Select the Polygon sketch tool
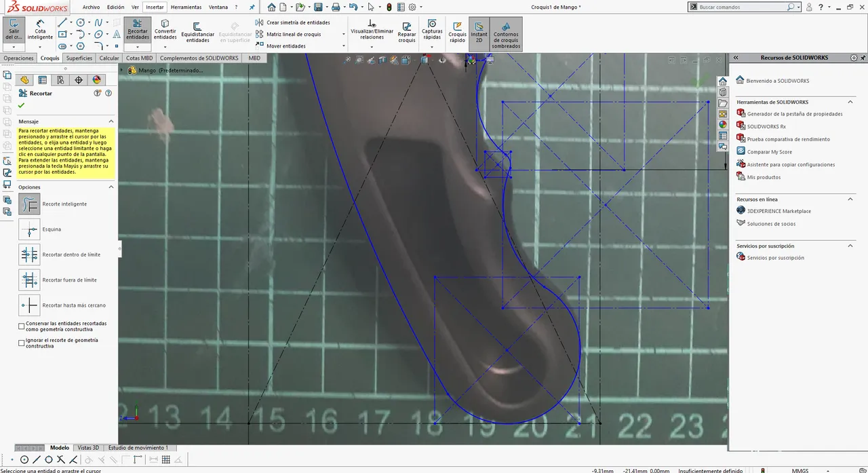This screenshot has height=473, width=868. tap(80, 46)
